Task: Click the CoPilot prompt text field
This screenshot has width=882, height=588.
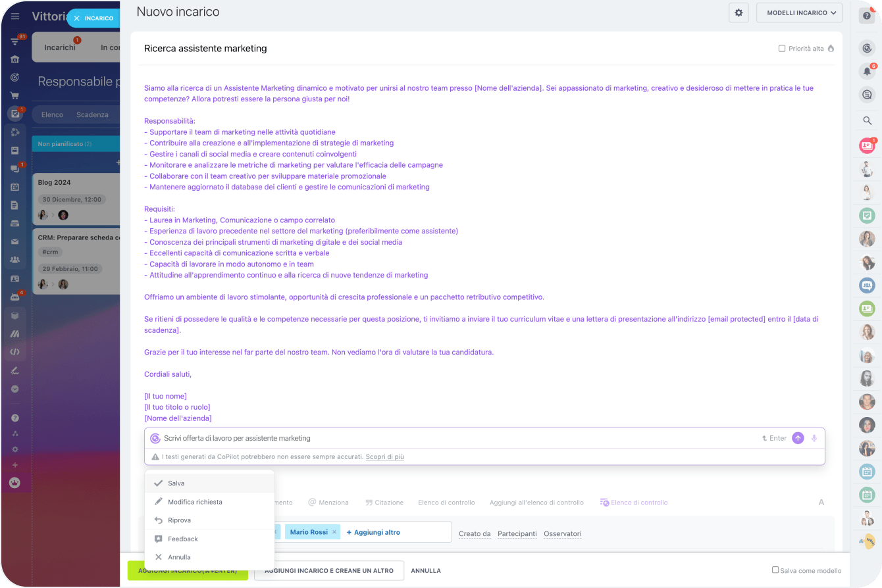Action: point(454,438)
